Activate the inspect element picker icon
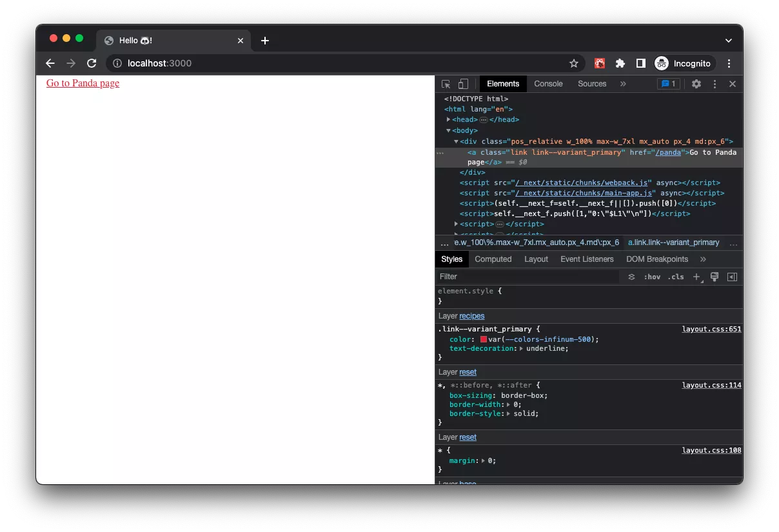 pyautogui.click(x=446, y=84)
